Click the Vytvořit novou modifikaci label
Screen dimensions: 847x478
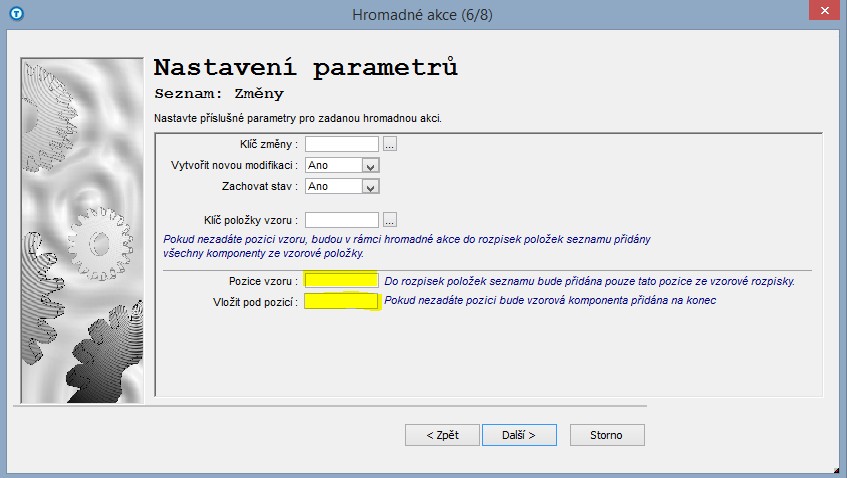(x=235, y=165)
